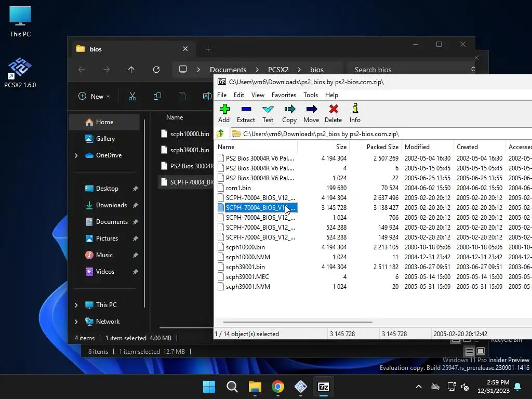This screenshot has height=399, width=532.
Task: Click the Rename icon in Explorer toolbar
Action: pos(207,96)
